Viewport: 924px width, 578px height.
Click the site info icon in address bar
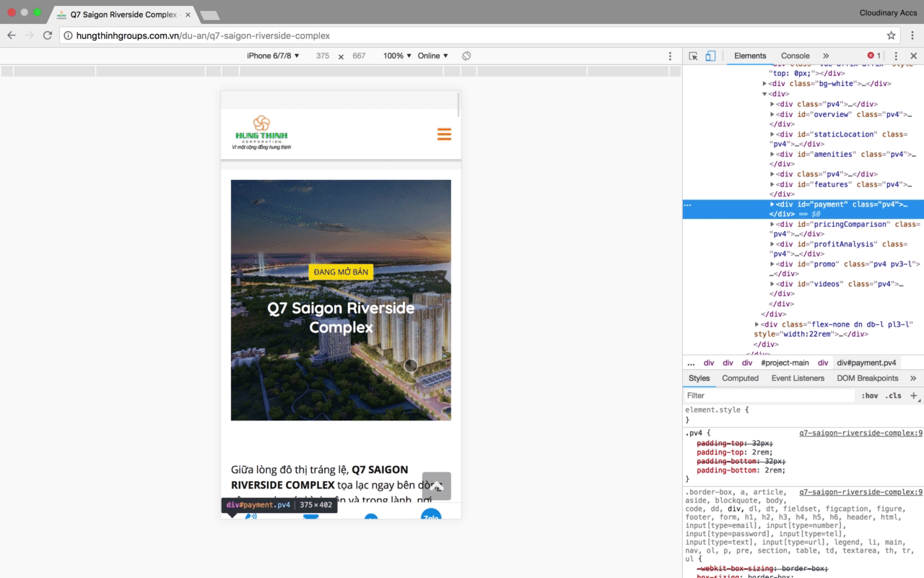[68, 35]
